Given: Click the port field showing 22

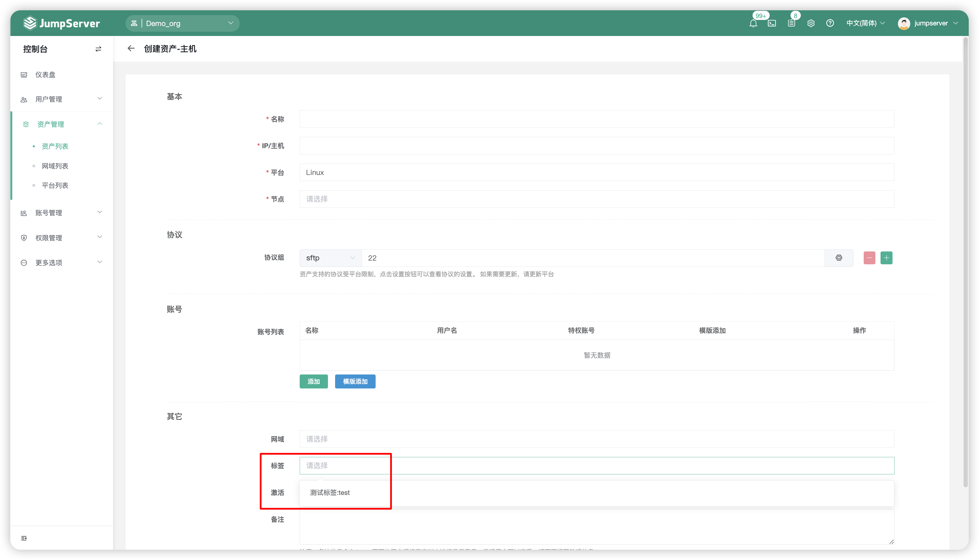Looking at the screenshot, I should click(x=593, y=258).
